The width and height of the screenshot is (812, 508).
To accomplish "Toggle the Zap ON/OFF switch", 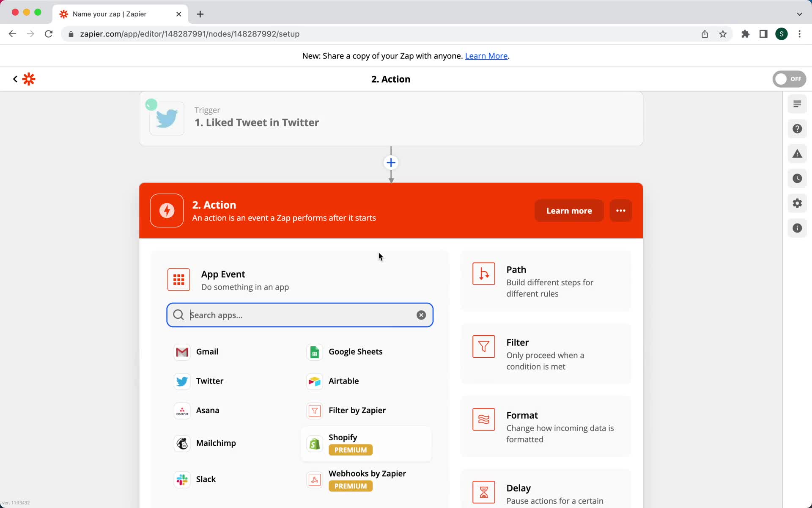I will coord(789,79).
